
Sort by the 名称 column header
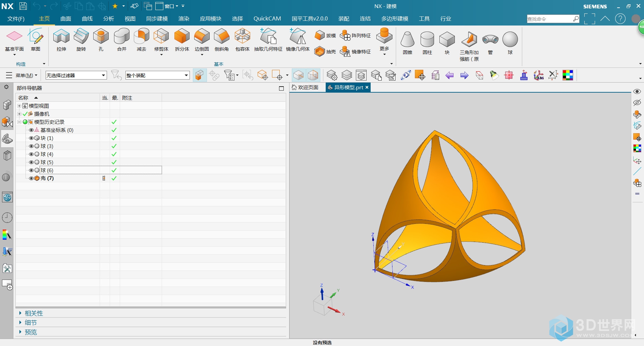tap(58, 98)
